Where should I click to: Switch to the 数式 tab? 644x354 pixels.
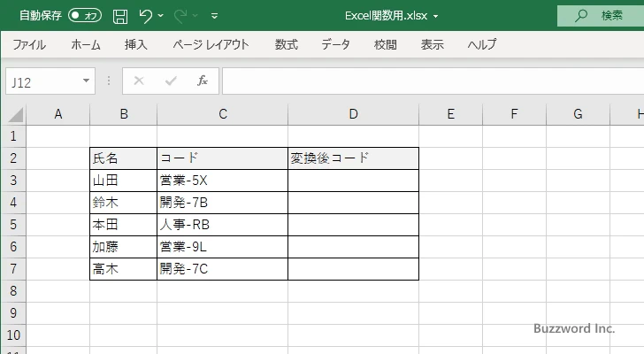(287, 44)
